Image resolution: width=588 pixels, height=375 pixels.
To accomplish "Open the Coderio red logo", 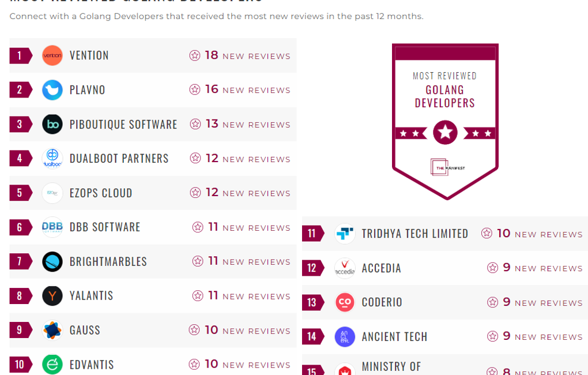I will [x=345, y=302].
